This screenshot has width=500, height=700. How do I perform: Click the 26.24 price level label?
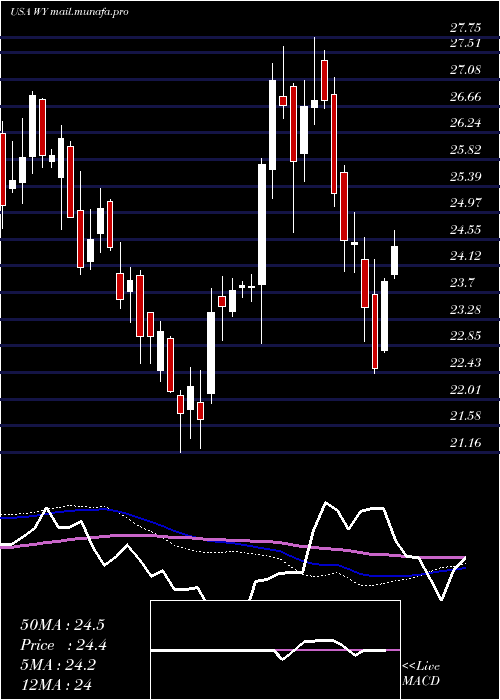(x=466, y=123)
